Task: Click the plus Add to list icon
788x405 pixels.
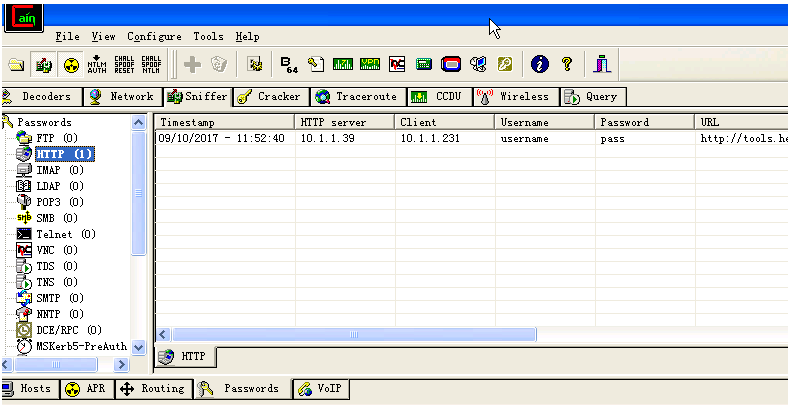Action: point(192,64)
